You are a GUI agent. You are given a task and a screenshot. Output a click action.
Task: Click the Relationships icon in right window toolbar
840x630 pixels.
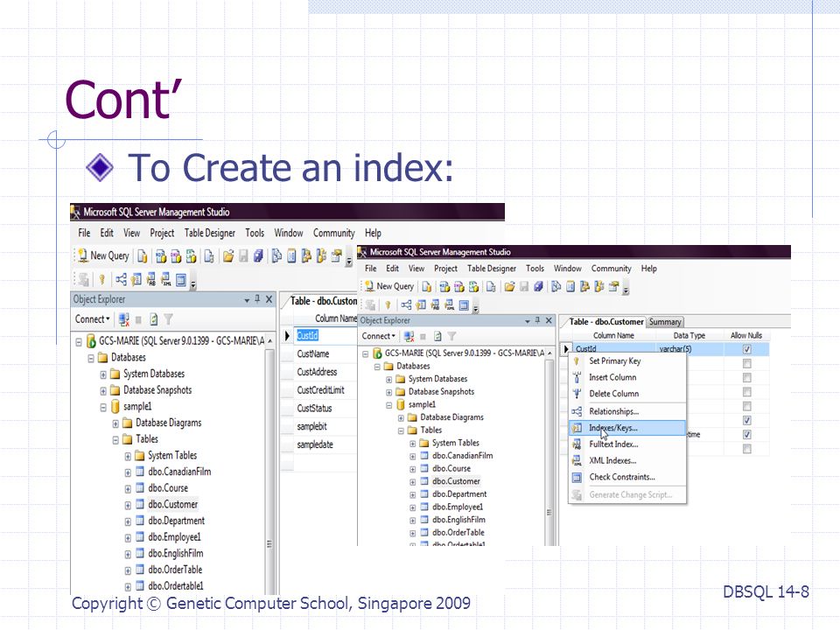[x=407, y=305]
